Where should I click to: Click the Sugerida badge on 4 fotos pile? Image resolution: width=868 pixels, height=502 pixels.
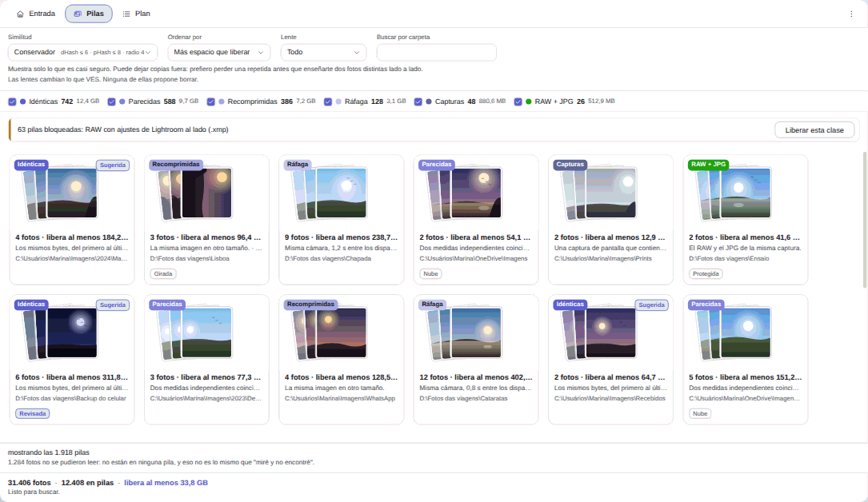click(x=113, y=165)
